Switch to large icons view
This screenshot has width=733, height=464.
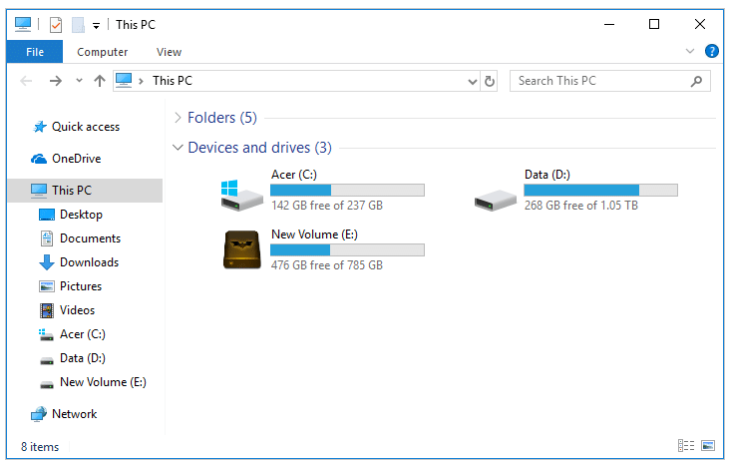tap(708, 446)
